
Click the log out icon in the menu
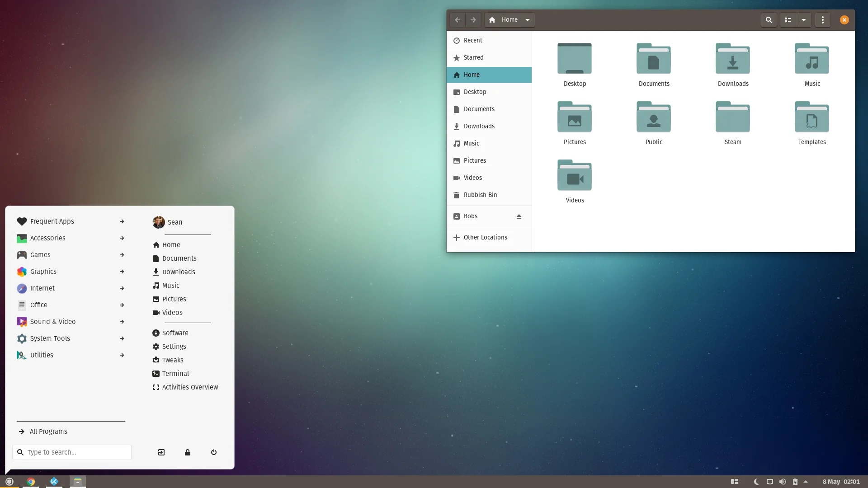coord(161,452)
